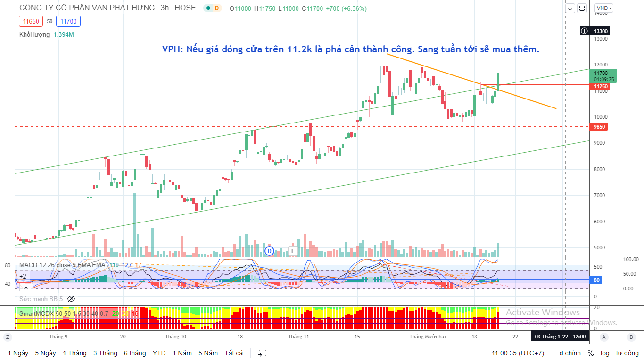Viewport: 644px width, 362px height.
Task: Select the 3 Tháng time range
Action: [x=105, y=353]
